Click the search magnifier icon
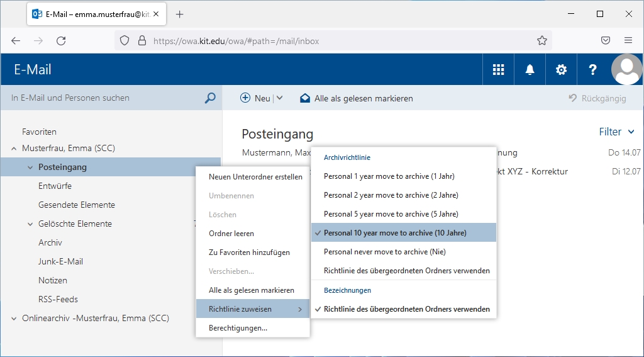This screenshot has width=644, height=357. tap(210, 98)
